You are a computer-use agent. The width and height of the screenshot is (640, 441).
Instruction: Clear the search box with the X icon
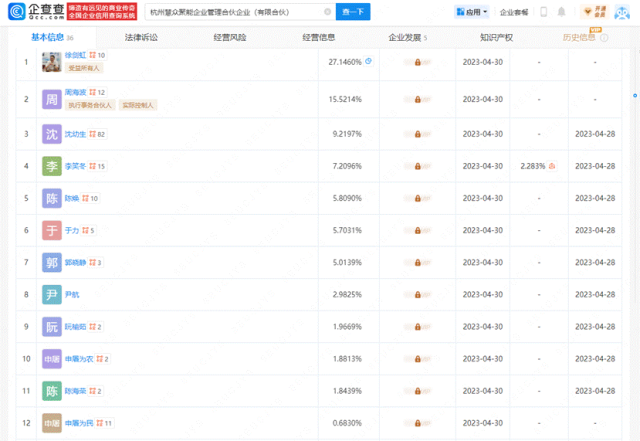327,12
